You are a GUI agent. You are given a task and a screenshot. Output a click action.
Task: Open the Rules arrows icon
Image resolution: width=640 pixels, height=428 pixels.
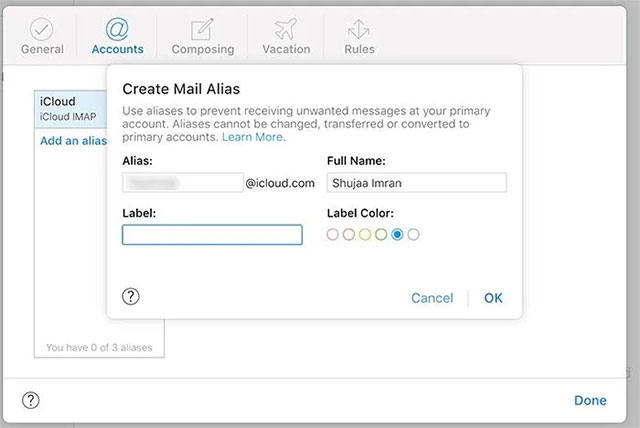(359, 29)
